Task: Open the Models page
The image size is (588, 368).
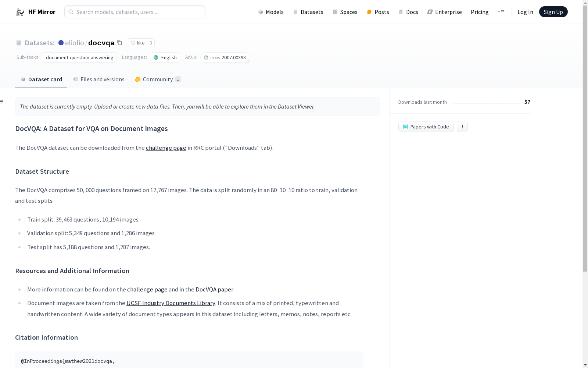Action: [271, 12]
